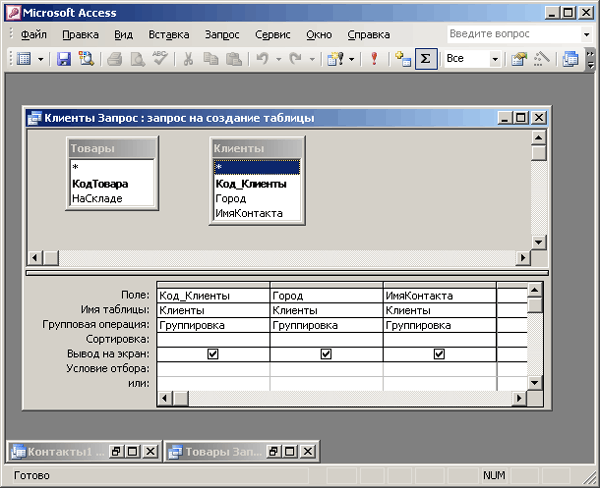Click the Show Table toolbar icon
The height and width of the screenshot is (488, 600).
point(403,59)
